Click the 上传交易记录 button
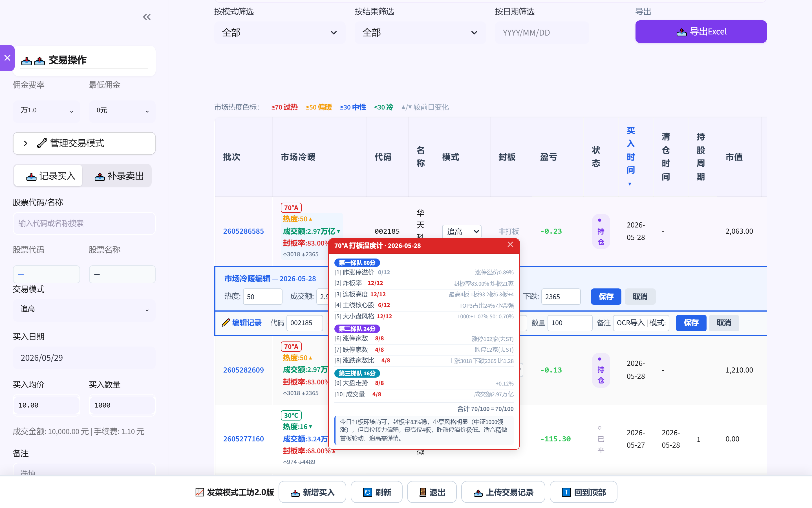 coord(503,492)
